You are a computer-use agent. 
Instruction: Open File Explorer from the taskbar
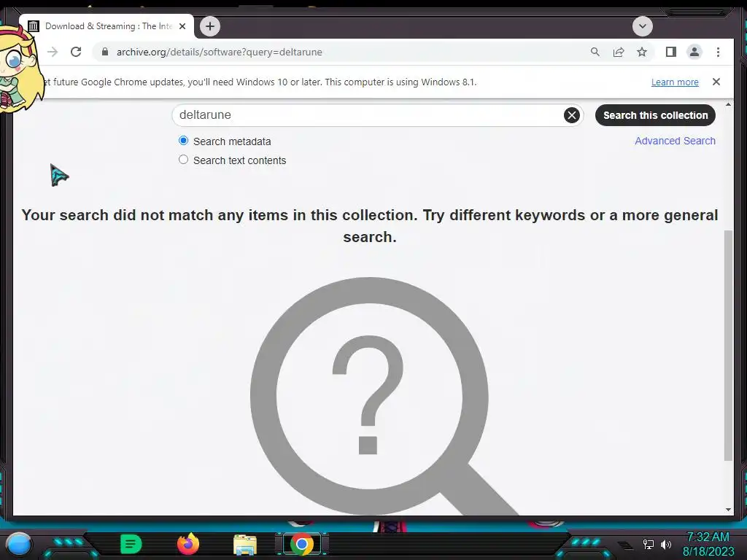click(245, 545)
